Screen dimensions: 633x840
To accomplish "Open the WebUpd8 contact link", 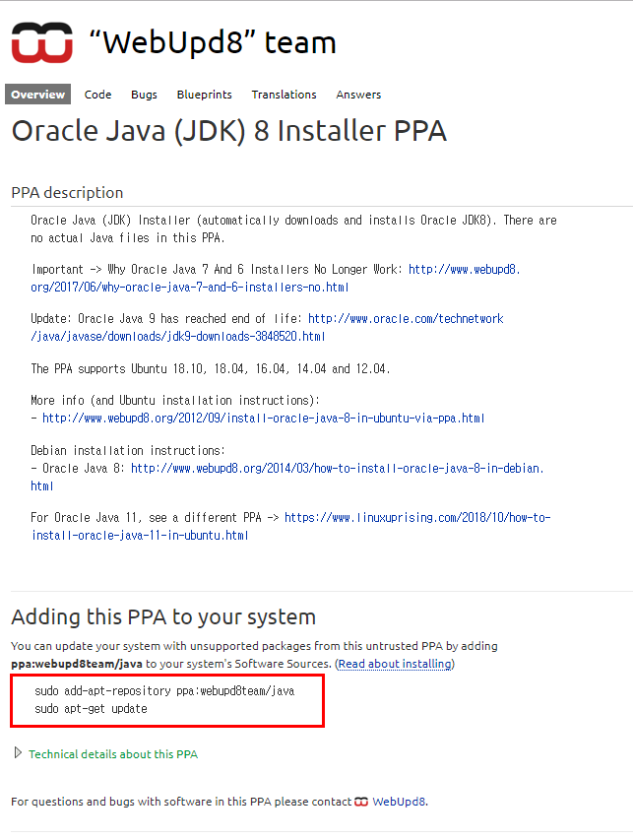I will 400,802.
